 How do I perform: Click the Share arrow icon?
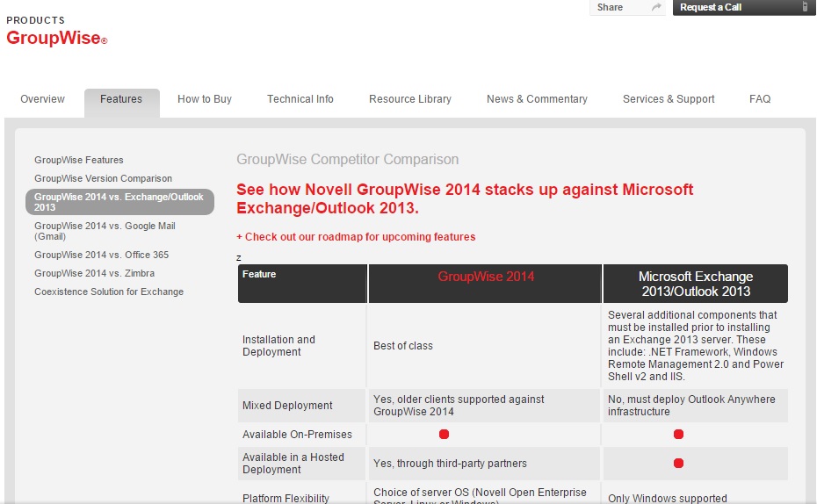point(655,8)
